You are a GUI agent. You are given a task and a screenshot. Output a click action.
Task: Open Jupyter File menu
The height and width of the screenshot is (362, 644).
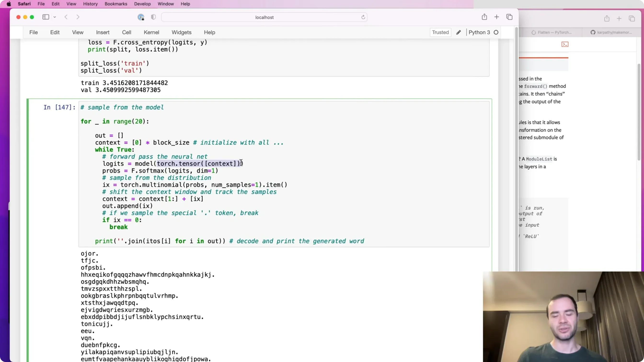[x=34, y=32]
